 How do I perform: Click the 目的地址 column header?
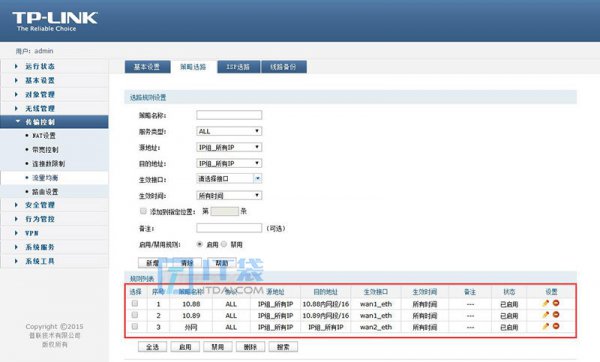point(326,292)
